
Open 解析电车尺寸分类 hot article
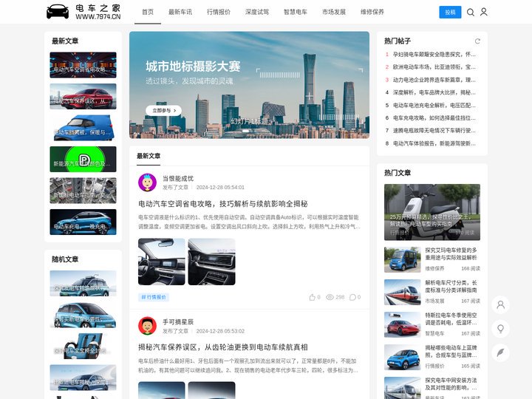[451, 287]
